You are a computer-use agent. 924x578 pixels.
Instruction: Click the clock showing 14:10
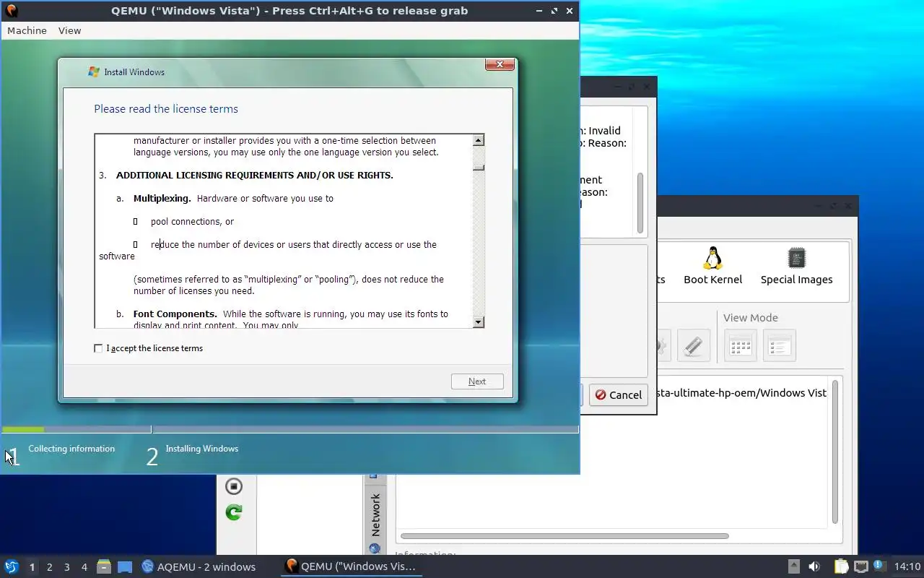point(907,566)
